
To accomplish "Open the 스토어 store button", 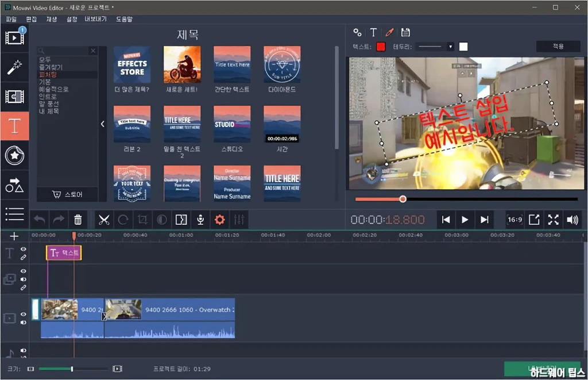I will pyautogui.click(x=68, y=194).
